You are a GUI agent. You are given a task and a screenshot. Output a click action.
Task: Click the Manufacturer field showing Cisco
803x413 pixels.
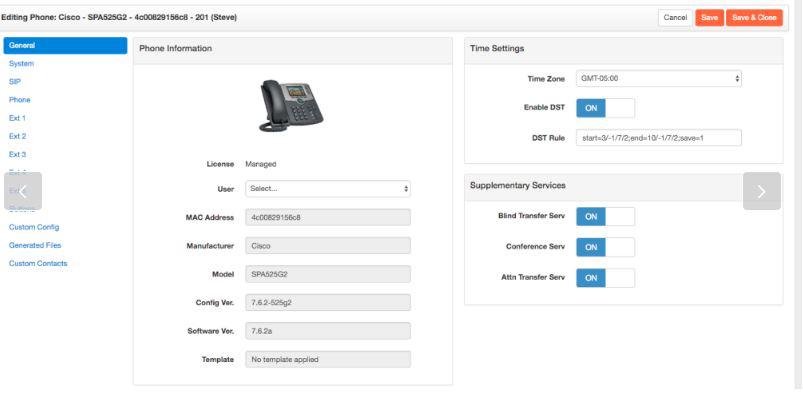click(x=328, y=246)
